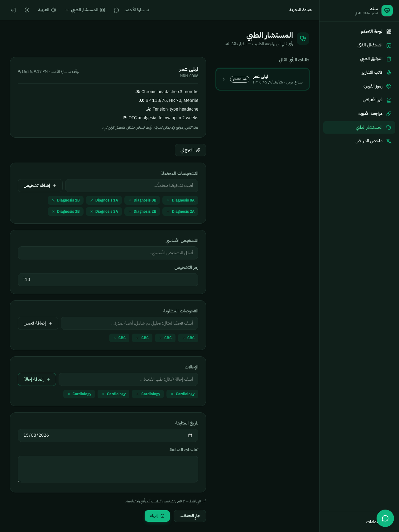This screenshot has width=399, height=532.
Task: Open the follow-up date calendar picker icon
Action: pos(190,435)
